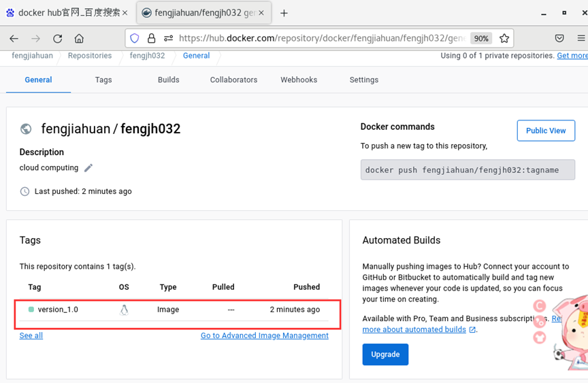The height and width of the screenshot is (383, 588).
Task: Click the 90% zoom level indicator
Action: (481, 38)
